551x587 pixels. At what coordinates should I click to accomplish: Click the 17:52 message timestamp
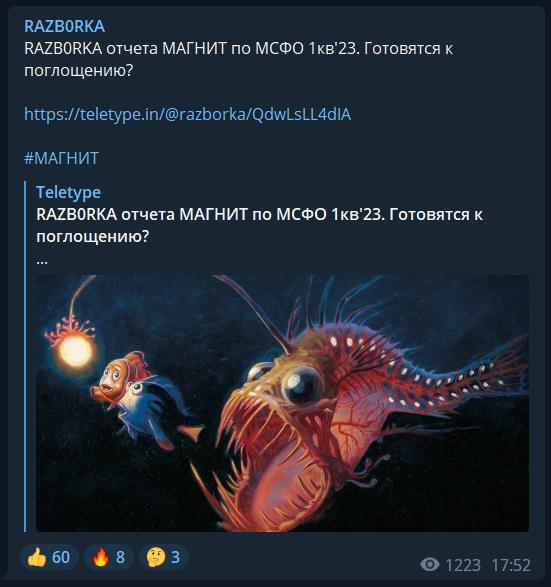511,565
